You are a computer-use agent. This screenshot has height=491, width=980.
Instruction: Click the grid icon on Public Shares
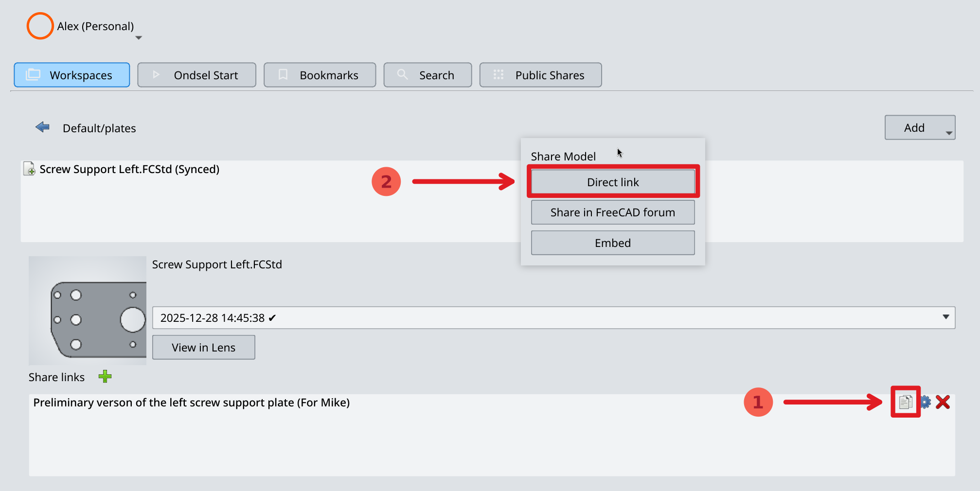tap(498, 74)
